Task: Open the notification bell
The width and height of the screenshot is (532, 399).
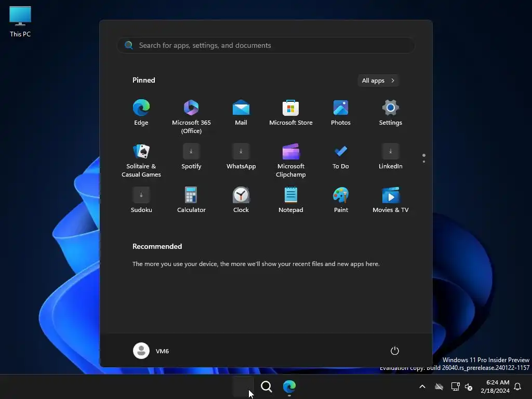Action: tap(518, 387)
